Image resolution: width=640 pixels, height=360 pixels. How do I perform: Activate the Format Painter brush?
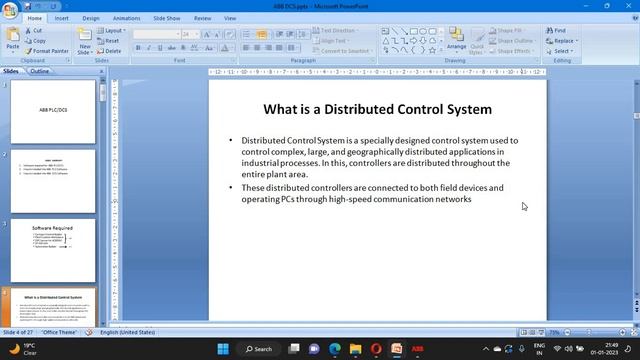(47, 51)
